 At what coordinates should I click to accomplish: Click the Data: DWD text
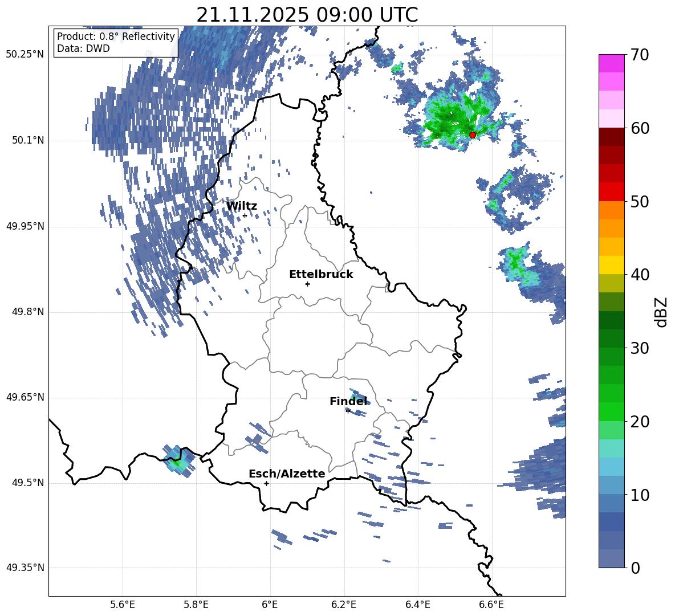tap(83, 48)
